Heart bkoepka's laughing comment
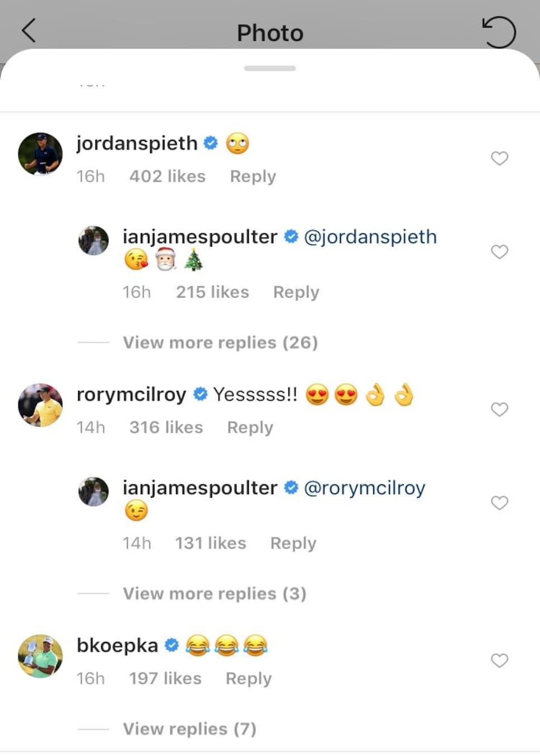 (499, 660)
